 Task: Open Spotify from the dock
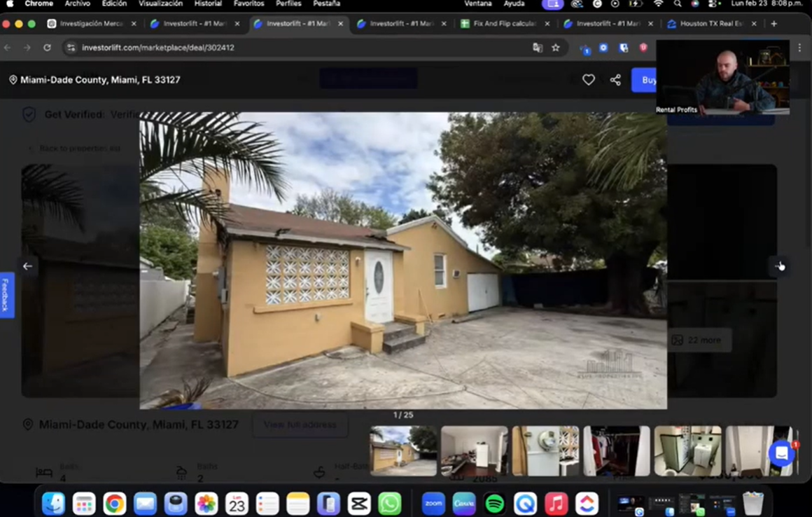[494, 503]
